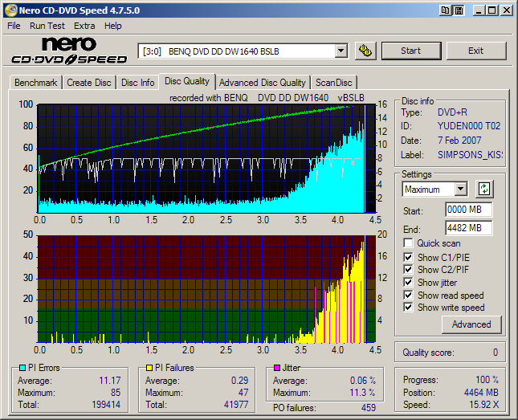Click the Start button

(x=411, y=51)
